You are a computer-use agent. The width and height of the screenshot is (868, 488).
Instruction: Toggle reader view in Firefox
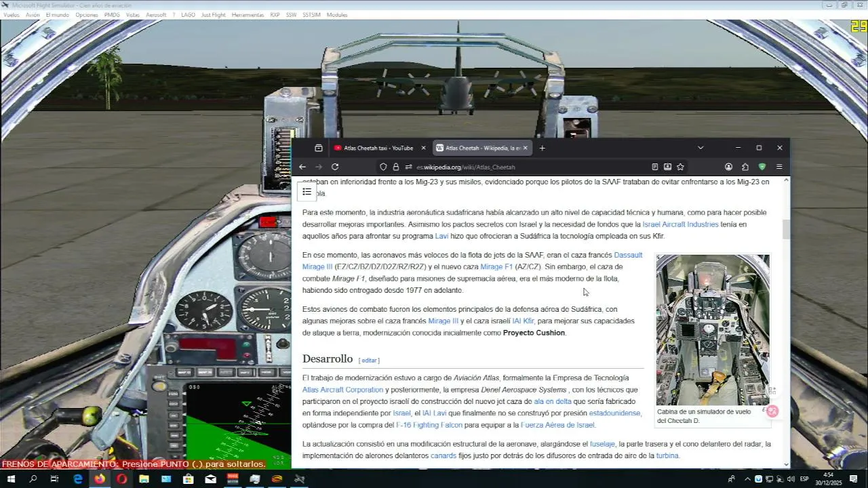[x=654, y=167]
